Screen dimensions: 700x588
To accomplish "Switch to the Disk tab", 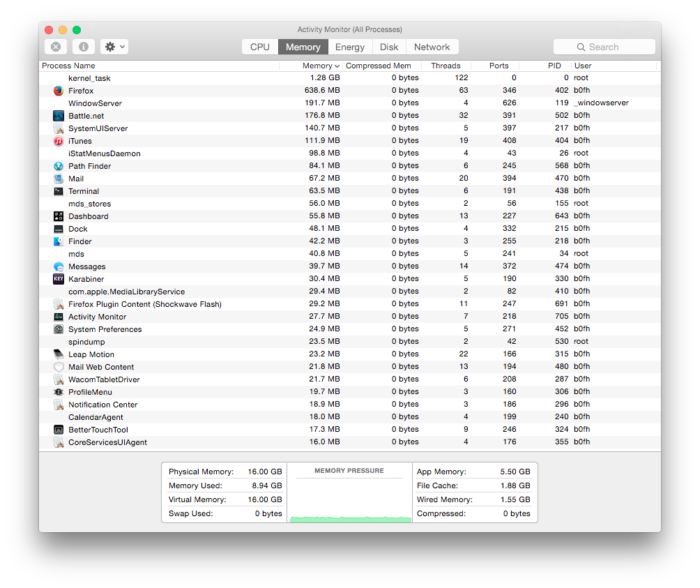I will point(389,47).
